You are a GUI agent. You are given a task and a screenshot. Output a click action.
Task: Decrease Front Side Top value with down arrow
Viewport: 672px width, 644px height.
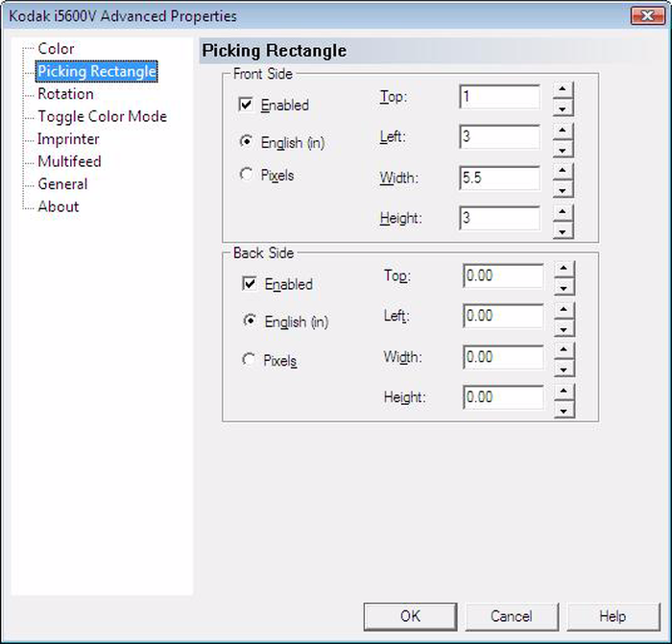[563, 108]
